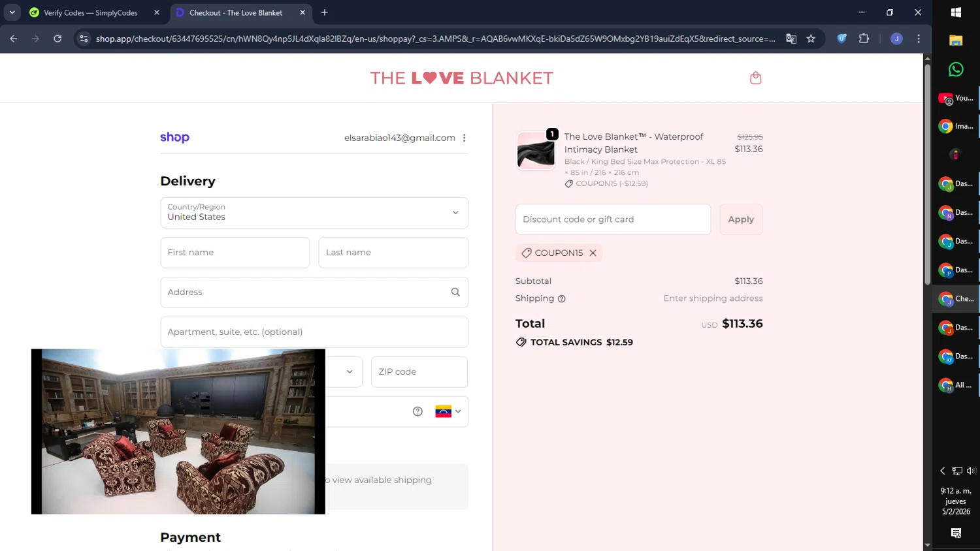
Task: Click the TOTAL SAVINGS $12.59 text
Action: [581, 342]
